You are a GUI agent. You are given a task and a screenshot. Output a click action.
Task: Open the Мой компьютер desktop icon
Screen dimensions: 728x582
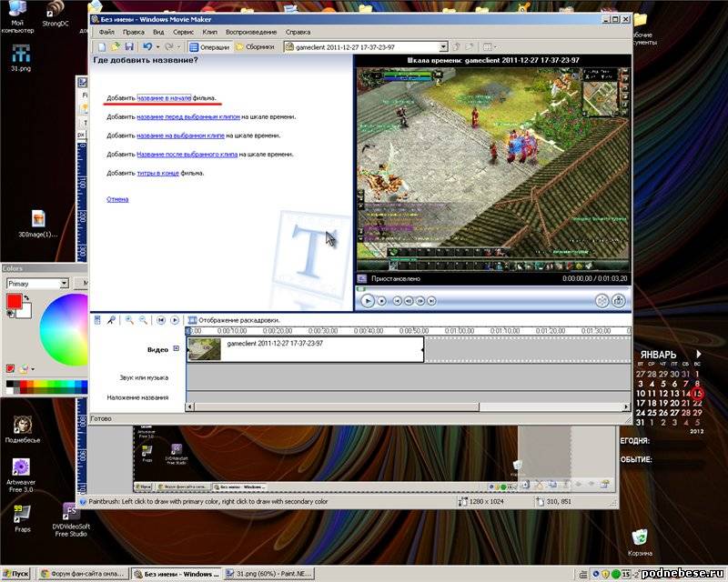(x=17, y=17)
